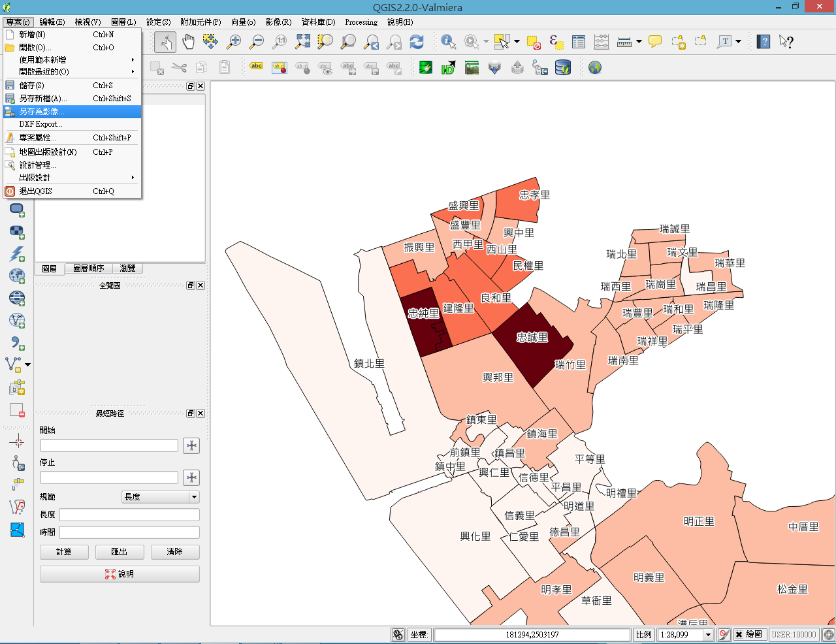Open the attribute table icon
Screen dimensions: 836x644
coord(579,42)
